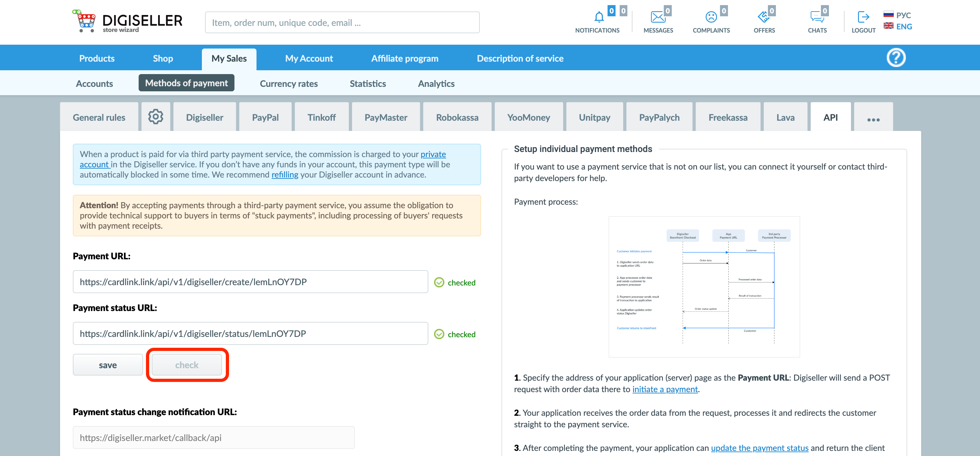
Task: Open the Messages envelope icon
Action: [x=658, y=17]
